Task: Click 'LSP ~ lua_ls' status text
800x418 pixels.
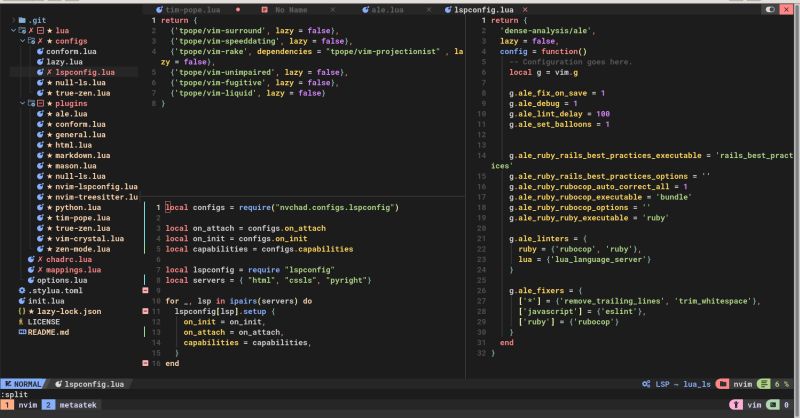Action: (683, 384)
